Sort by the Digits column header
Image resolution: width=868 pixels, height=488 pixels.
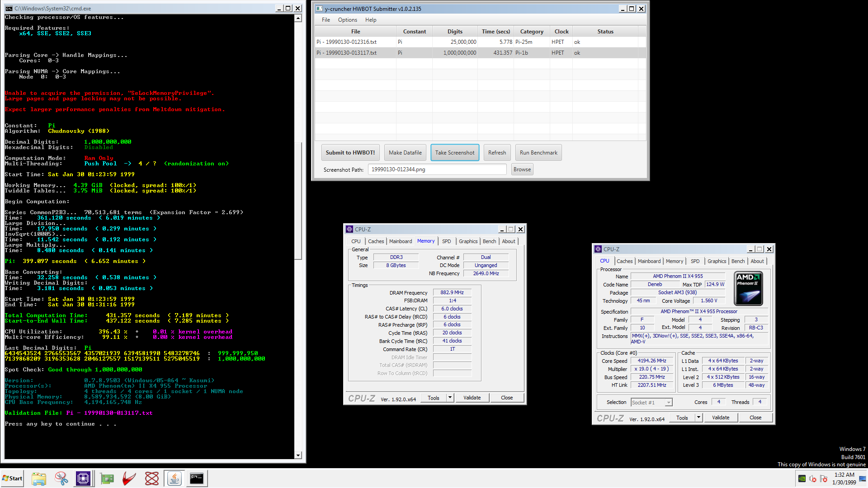(x=455, y=32)
